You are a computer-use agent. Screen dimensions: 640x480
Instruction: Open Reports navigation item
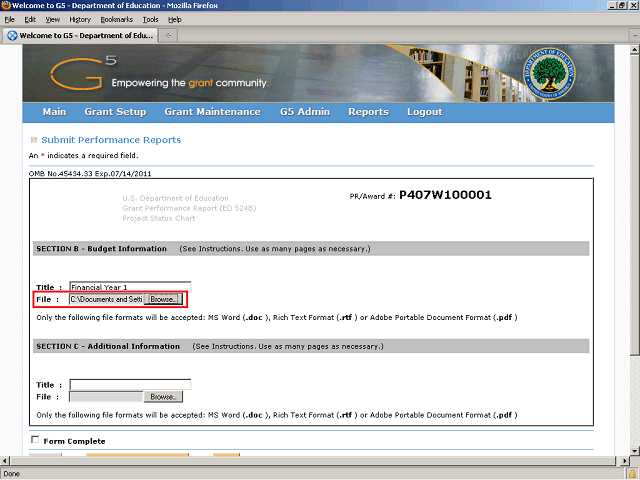[x=368, y=112]
